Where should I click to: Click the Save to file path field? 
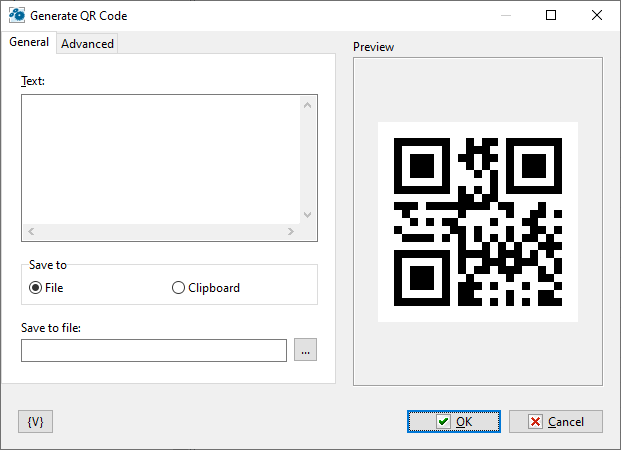154,350
